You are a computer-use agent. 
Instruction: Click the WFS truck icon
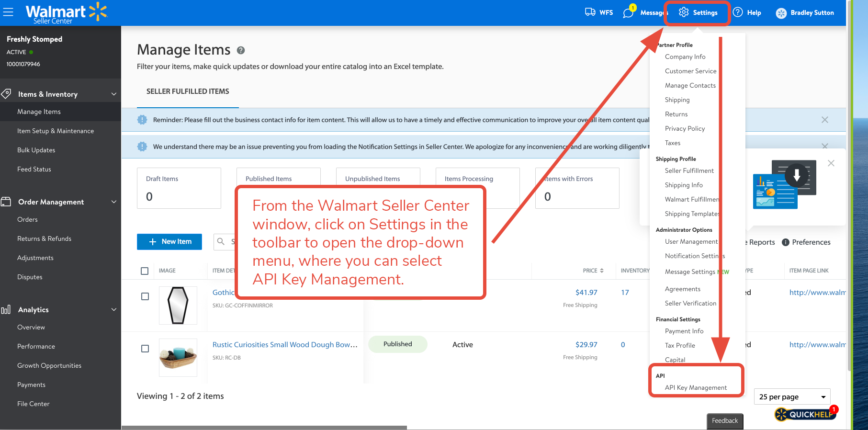[590, 12]
